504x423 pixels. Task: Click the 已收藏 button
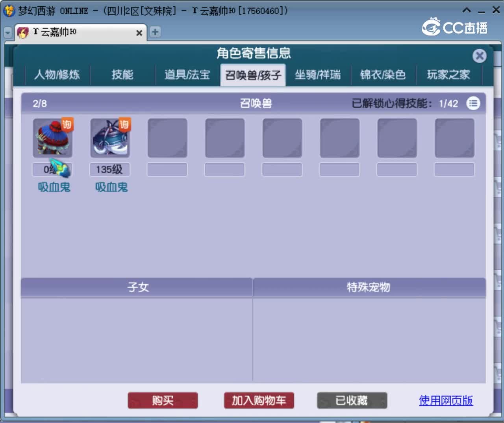coord(352,401)
